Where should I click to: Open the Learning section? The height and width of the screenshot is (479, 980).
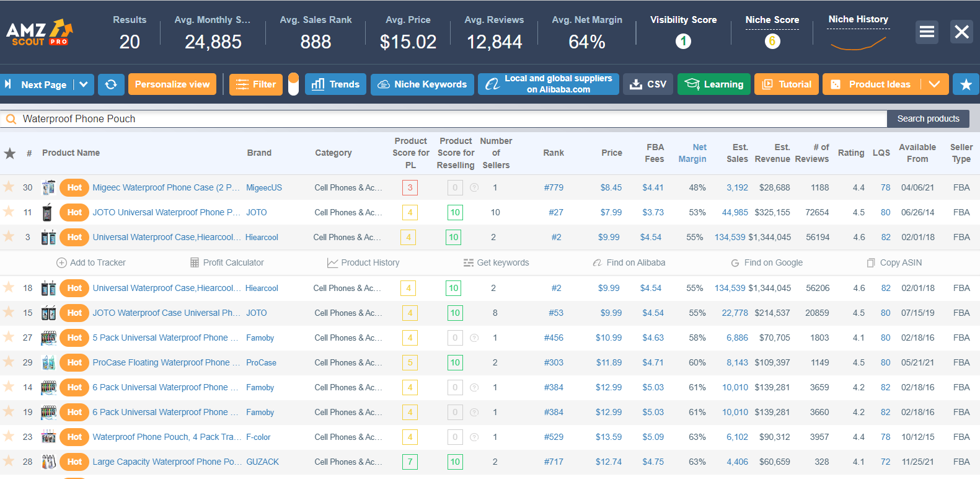(714, 84)
